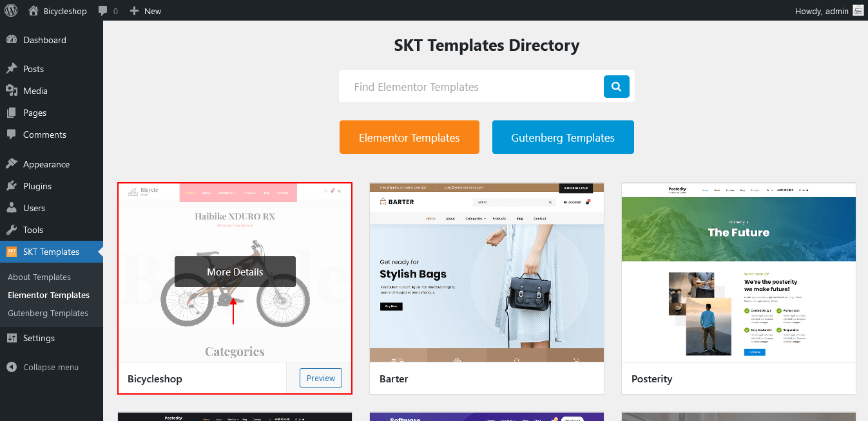Click the Posts pushpin icon
The image size is (868, 421).
(x=12, y=69)
